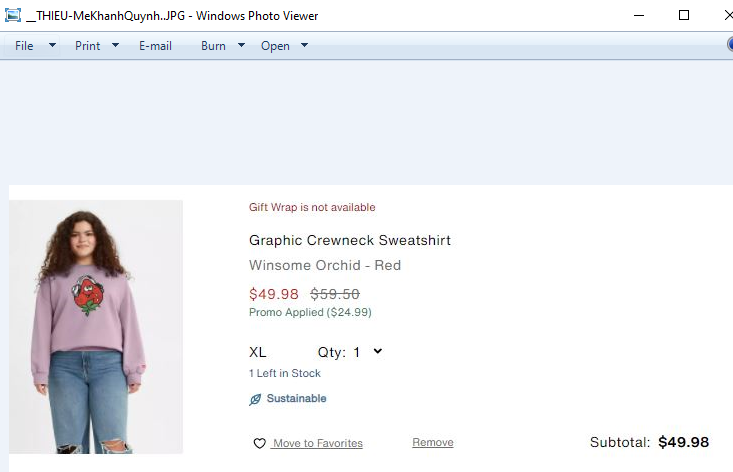The image size is (733, 472).
Task: Open the File menu
Action: click(24, 46)
